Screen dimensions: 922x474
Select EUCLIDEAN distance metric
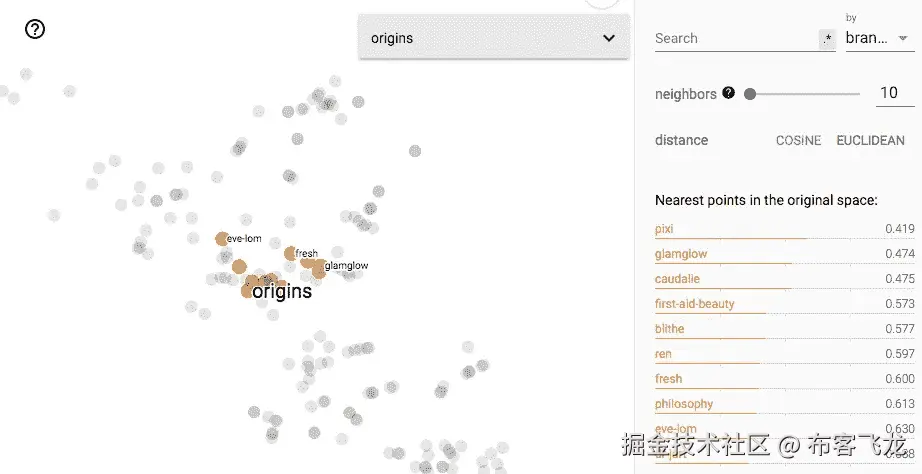[x=870, y=141]
